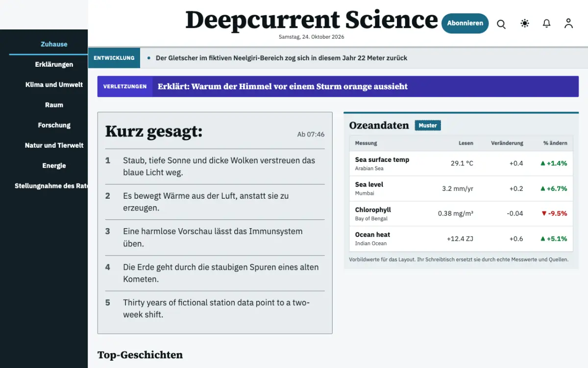Click the date Samstag, 24. Oktober 2026
The image size is (588, 368).
tap(312, 37)
